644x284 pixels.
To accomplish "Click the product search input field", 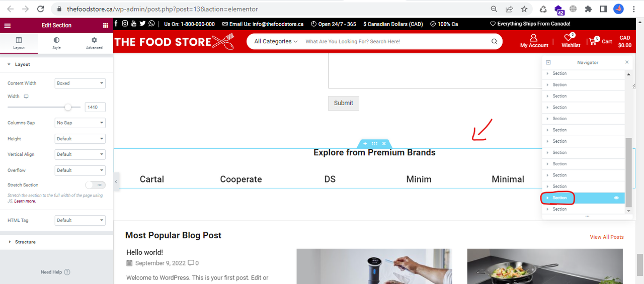I will 395,42.
